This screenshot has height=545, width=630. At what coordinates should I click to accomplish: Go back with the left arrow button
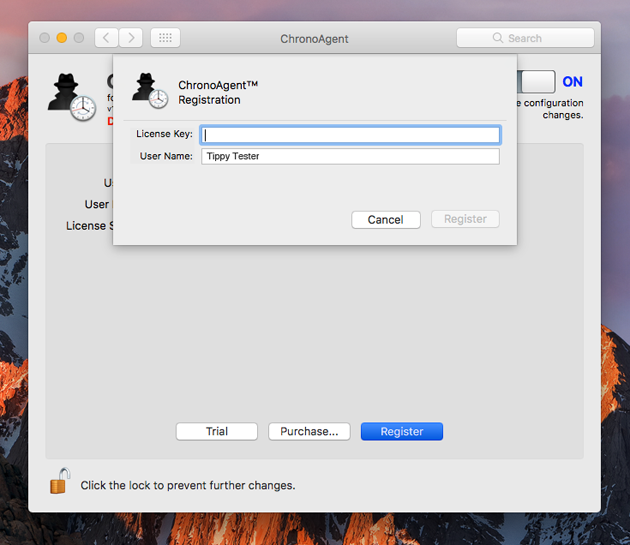pyautogui.click(x=106, y=38)
